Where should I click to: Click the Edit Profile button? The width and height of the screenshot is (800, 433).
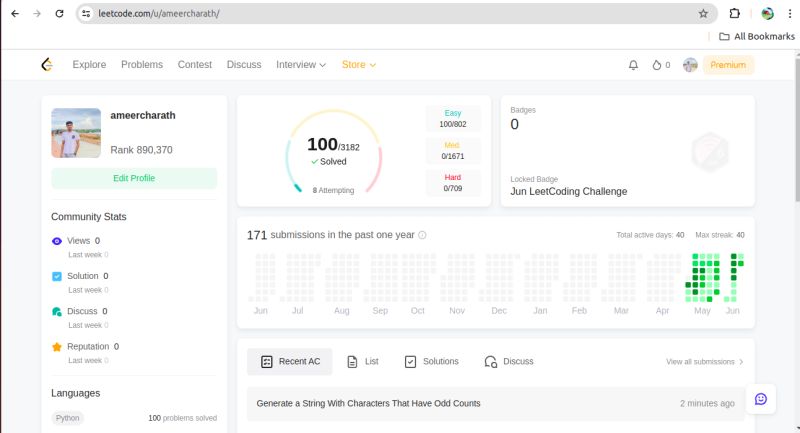point(134,178)
